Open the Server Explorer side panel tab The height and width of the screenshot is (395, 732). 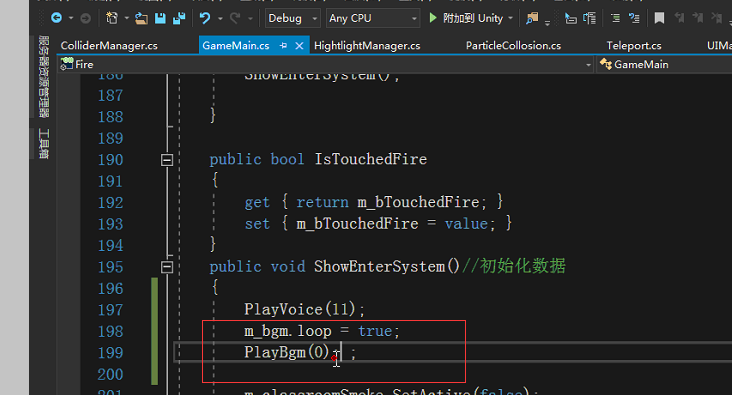(x=43, y=76)
